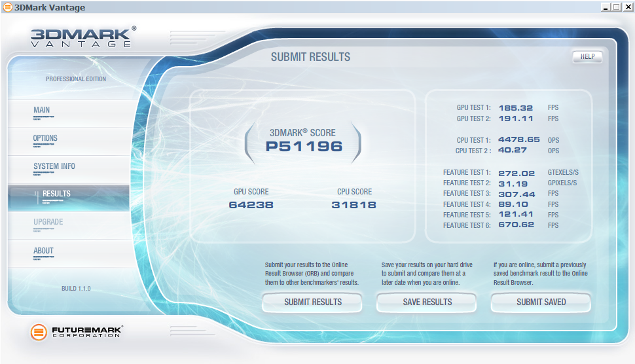Click the GPU SCORE label
The width and height of the screenshot is (635, 364).
point(251,192)
